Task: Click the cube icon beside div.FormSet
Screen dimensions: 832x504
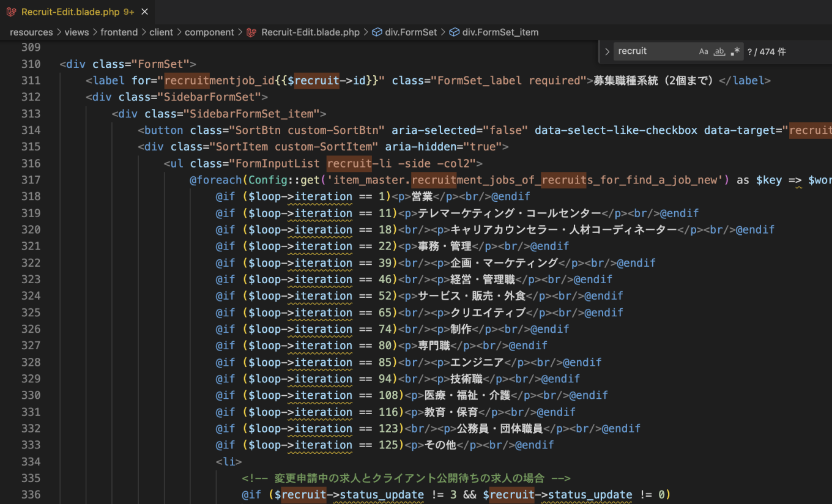Action: click(x=377, y=32)
